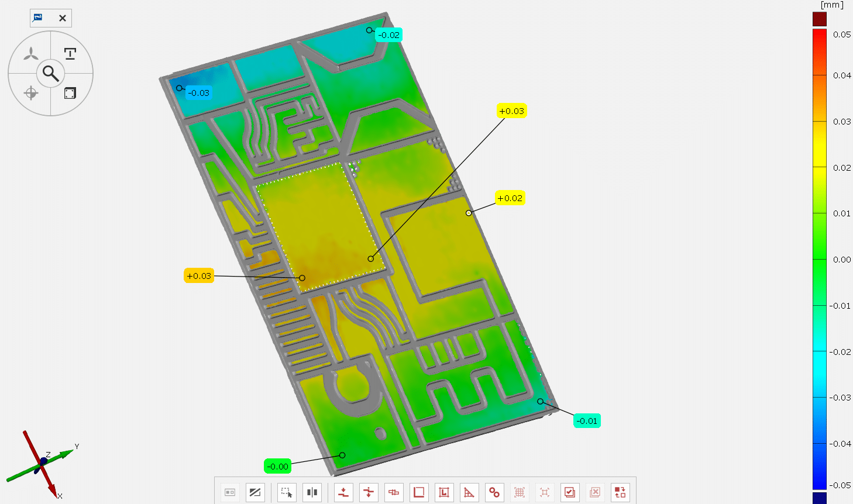
Task: Click the -0.00 green deviation label
Action: coord(277,466)
